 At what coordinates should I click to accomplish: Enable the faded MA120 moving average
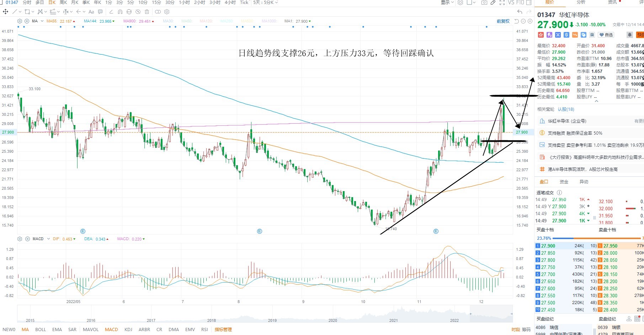[x=206, y=21]
